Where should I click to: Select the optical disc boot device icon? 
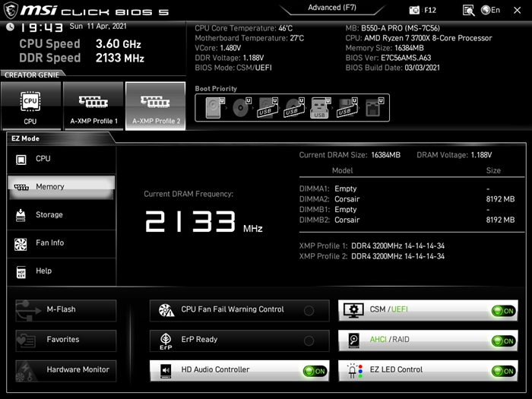point(241,108)
